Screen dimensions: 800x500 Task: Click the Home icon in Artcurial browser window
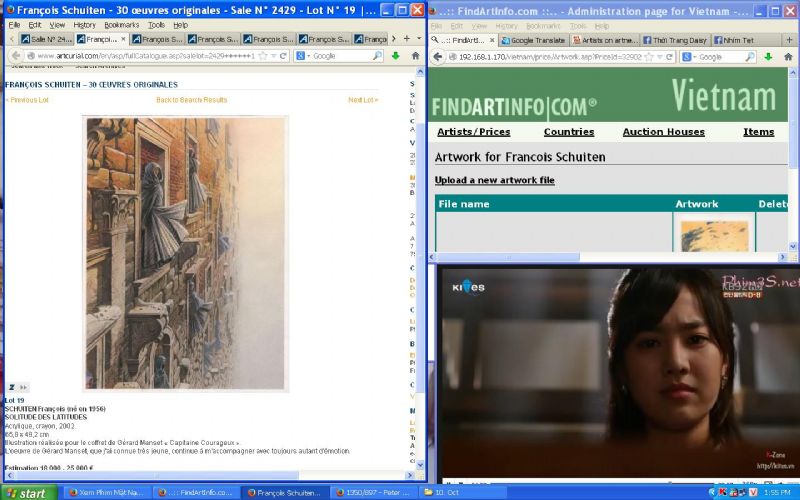(415, 56)
